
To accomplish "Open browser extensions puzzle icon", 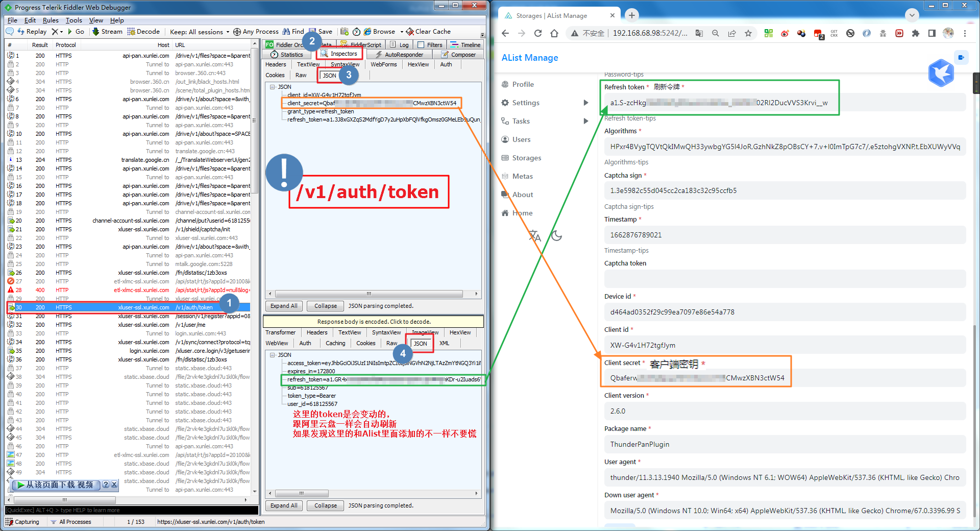I will coord(916,33).
